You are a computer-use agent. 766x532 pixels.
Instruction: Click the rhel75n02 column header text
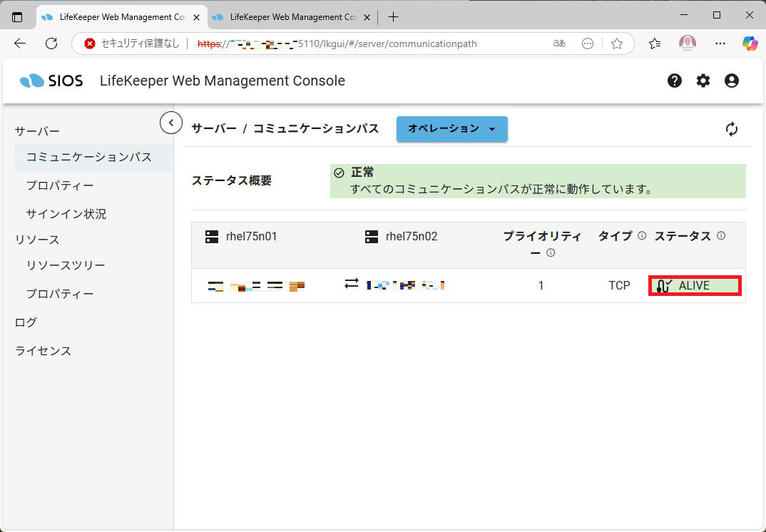[x=412, y=237]
